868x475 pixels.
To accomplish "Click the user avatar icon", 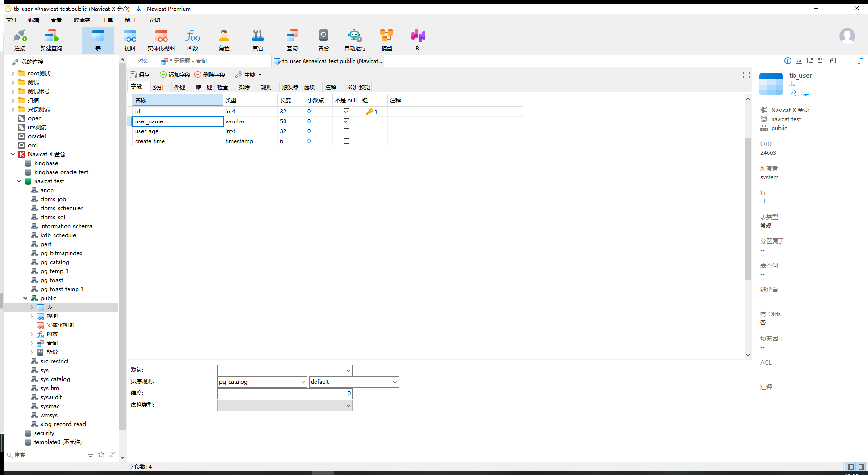I will (847, 36).
